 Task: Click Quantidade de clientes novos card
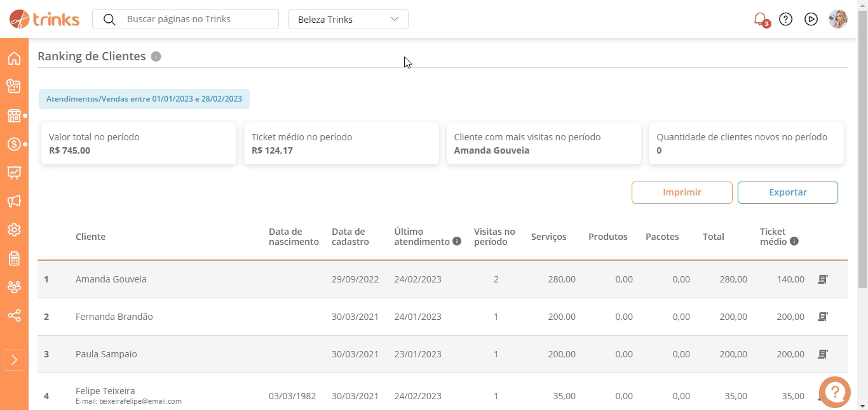[746, 143]
